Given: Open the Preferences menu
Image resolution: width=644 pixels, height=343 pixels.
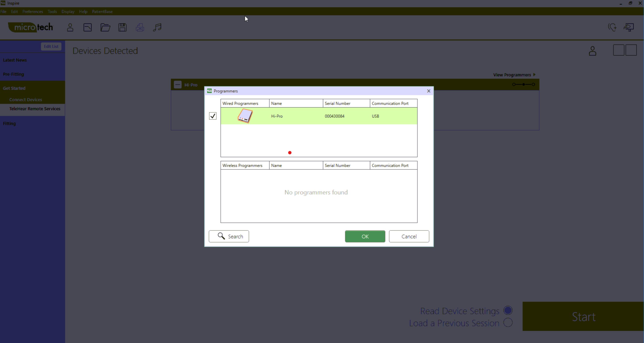Looking at the screenshot, I should [x=33, y=11].
